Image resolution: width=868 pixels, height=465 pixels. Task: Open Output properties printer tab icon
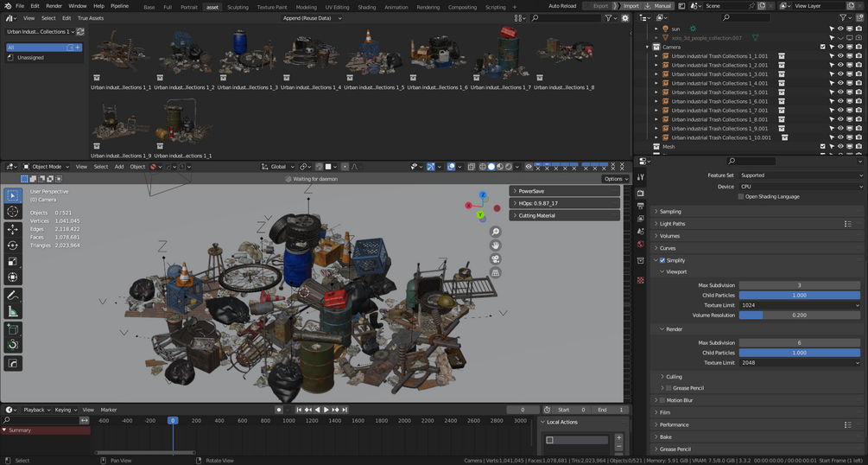click(x=641, y=206)
